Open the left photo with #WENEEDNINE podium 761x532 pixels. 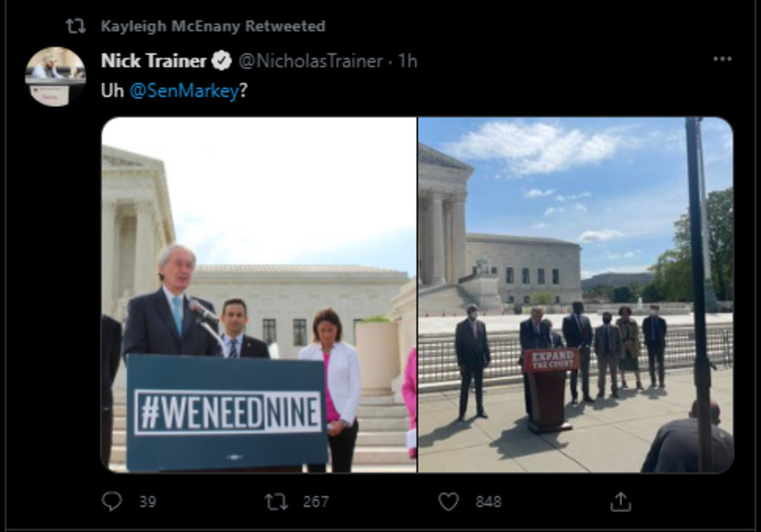pyautogui.click(x=259, y=294)
